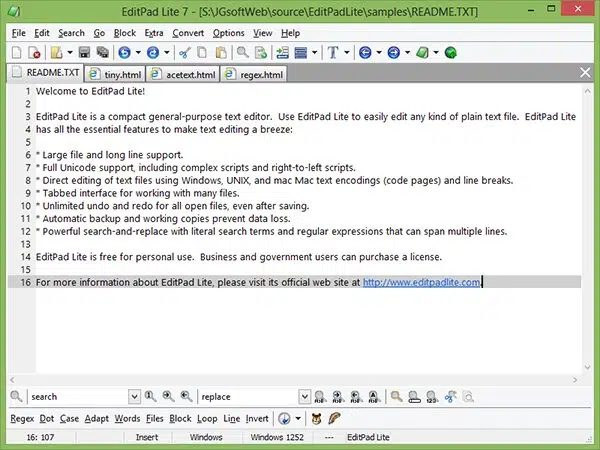600x450 pixels.
Task: Select the README.TXT tab
Action: [45, 73]
